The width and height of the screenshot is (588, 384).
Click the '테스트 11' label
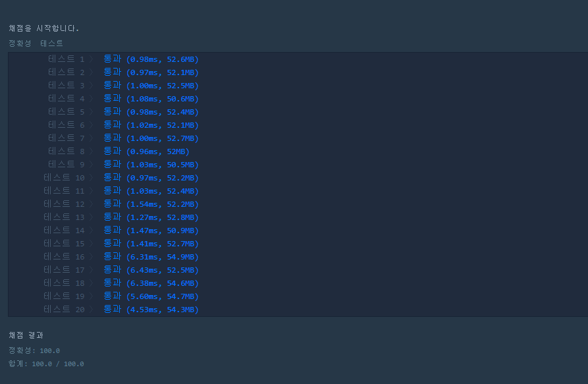point(64,191)
